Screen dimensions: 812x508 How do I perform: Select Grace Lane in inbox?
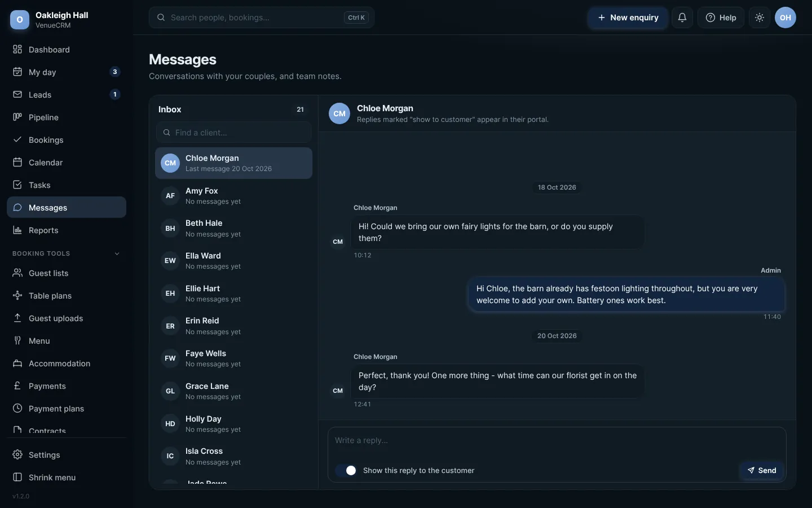[x=233, y=391]
